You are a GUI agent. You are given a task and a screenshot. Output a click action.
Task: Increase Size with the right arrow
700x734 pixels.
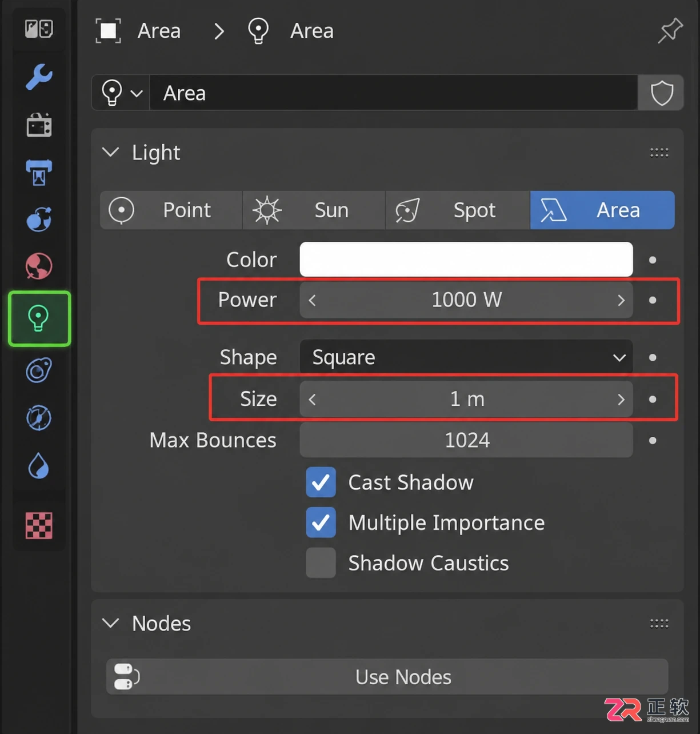[x=621, y=399]
